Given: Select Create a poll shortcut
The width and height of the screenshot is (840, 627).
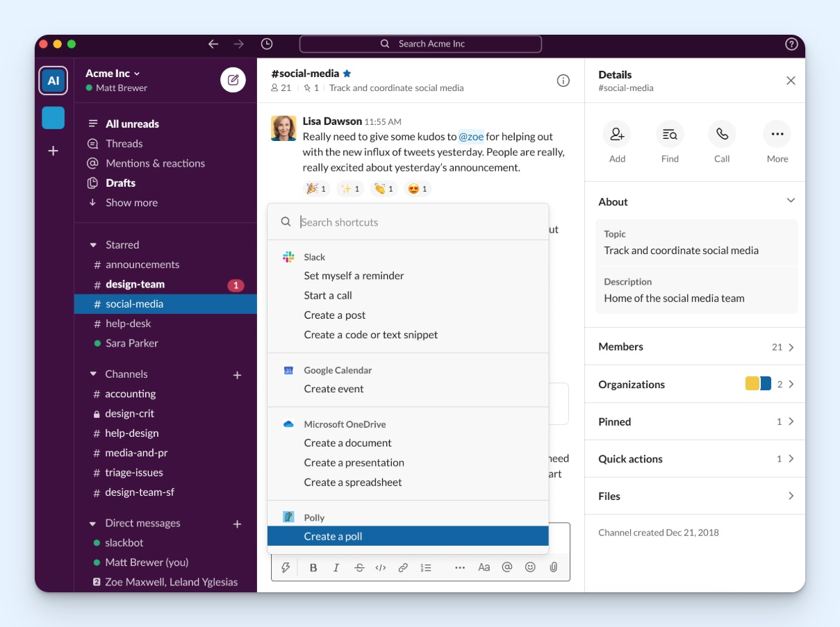Looking at the screenshot, I should pos(408,536).
